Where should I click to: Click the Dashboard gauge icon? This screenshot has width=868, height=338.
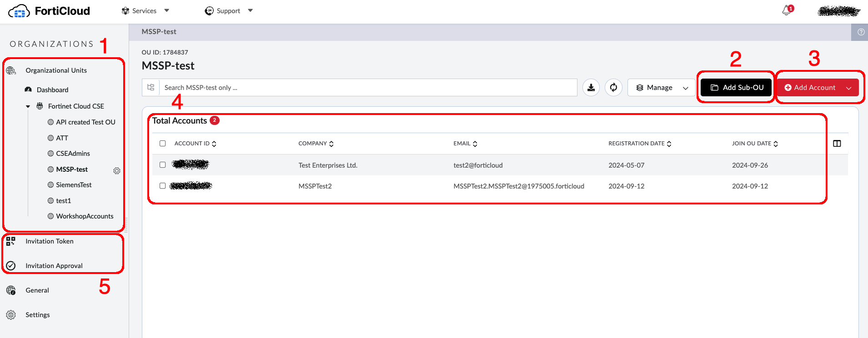(x=28, y=89)
